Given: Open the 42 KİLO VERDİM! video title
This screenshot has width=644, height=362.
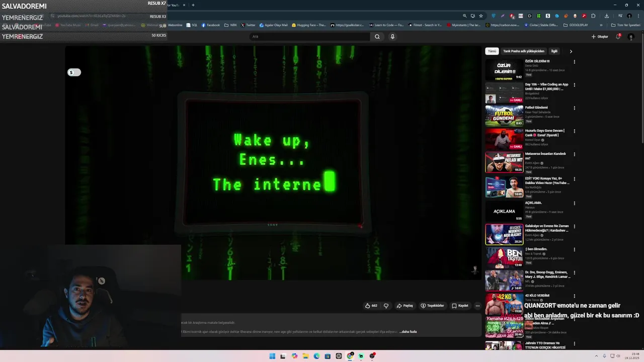Looking at the screenshot, I should click(537, 296).
